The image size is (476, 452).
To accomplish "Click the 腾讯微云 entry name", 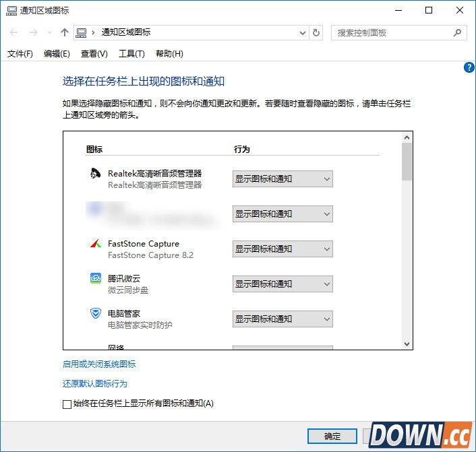I will [124, 278].
